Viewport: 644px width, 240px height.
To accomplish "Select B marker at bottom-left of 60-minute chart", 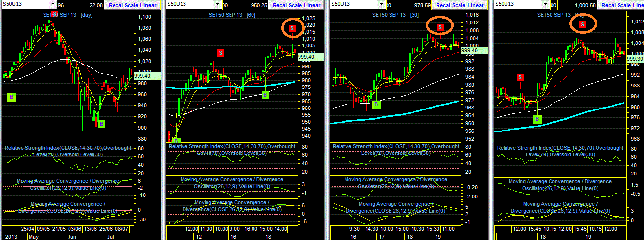I will pos(177,141).
